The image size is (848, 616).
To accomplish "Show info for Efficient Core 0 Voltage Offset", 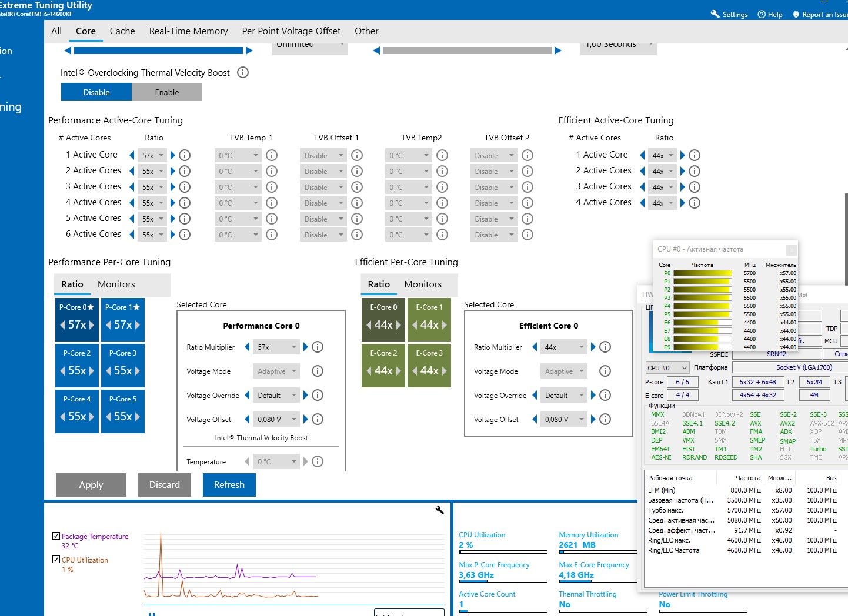I will [605, 419].
